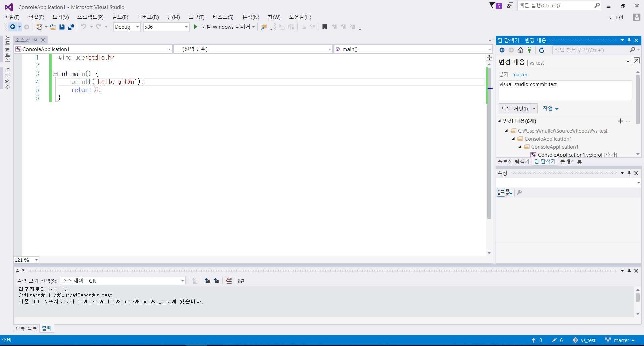Image resolution: width=644 pixels, height=346 pixels.
Task: Click vs_test repository in status bar
Action: [x=584, y=340]
